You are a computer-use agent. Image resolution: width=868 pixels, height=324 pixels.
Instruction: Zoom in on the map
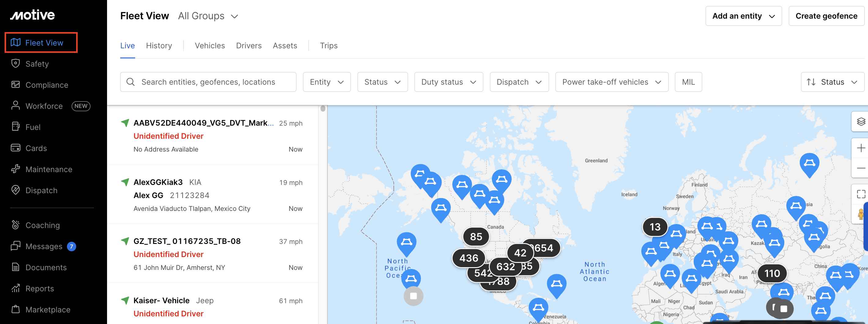(861, 148)
